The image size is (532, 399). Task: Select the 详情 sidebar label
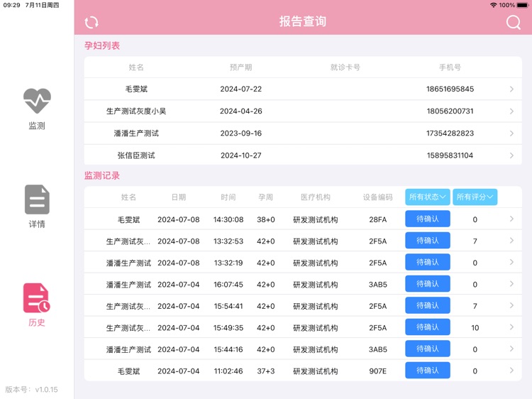click(37, 224)
